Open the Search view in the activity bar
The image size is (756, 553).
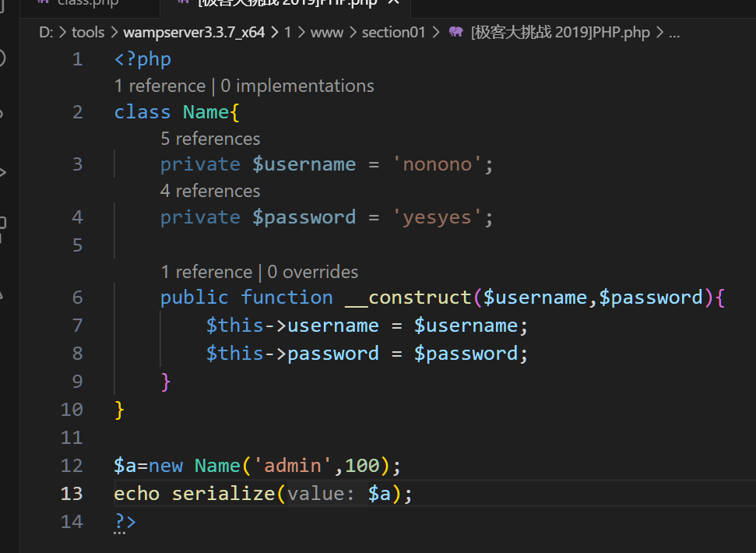point(2,58)
